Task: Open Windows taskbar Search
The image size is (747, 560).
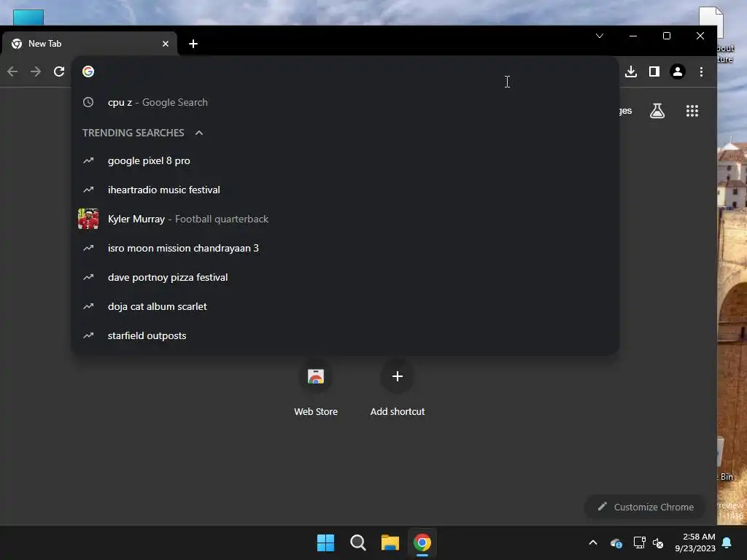Action: pos(357,542)
